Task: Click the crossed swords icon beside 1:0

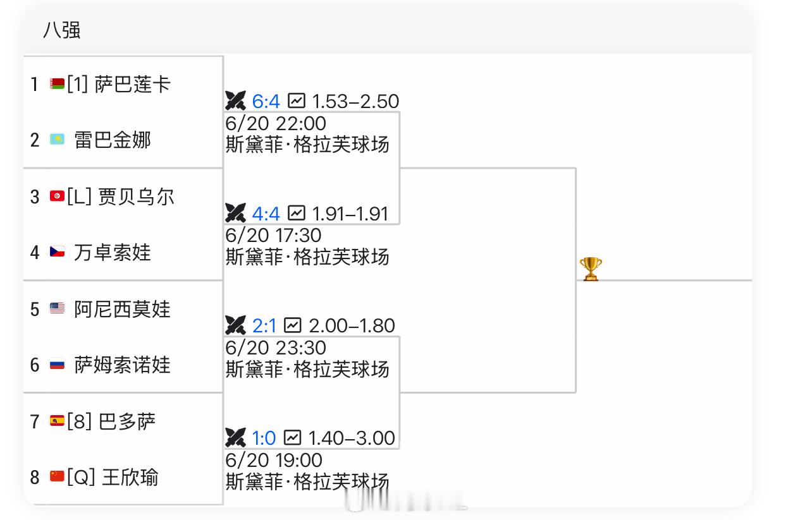Action: tap(235, 437)
